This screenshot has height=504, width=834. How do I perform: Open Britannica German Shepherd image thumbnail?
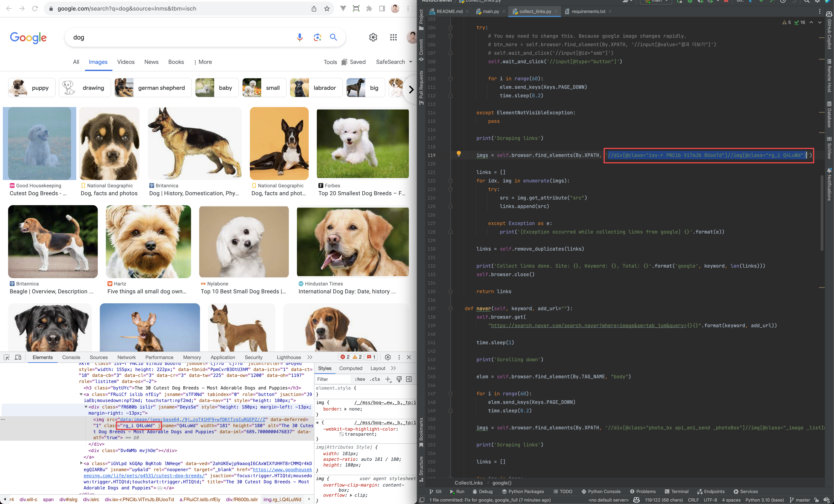click(195, 143)
